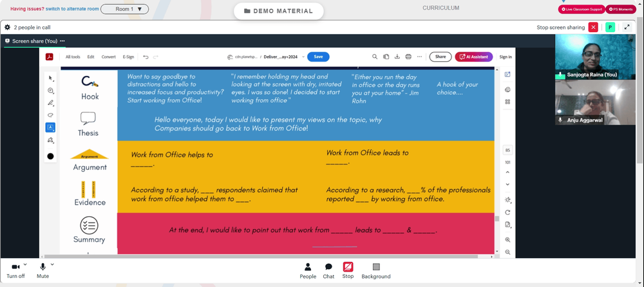This screenshot has height=287, width=644.
Task: Mute the microphone
Action: 43,271
